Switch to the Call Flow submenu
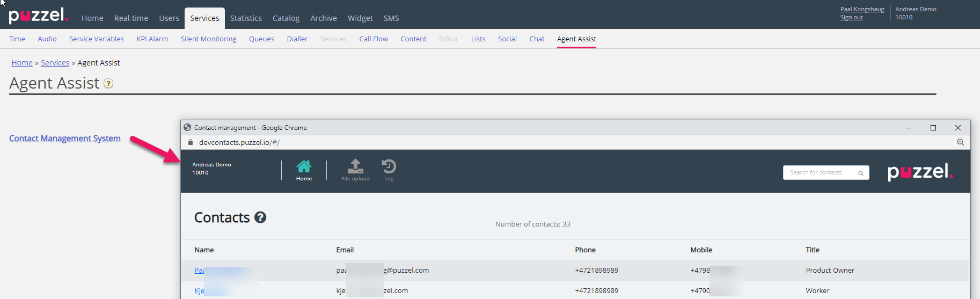980x299 pixels. click(374, 39)
